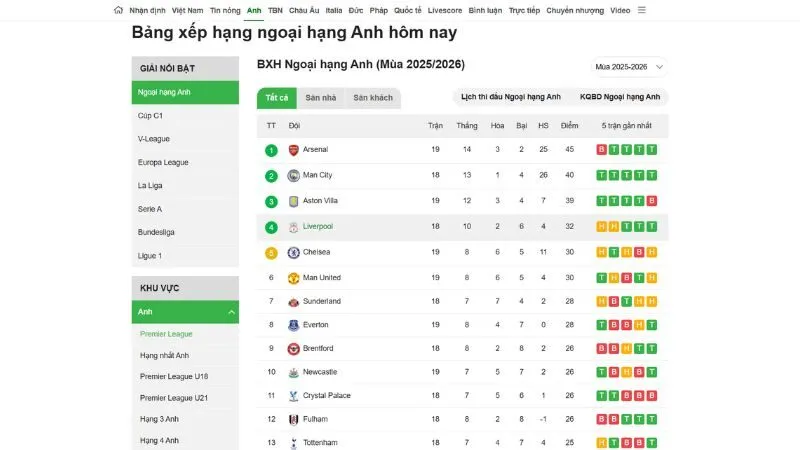The width and height of the screenshot is (800, 450).
Task: Click the Everton club crest
Action: tap(293, 325)
